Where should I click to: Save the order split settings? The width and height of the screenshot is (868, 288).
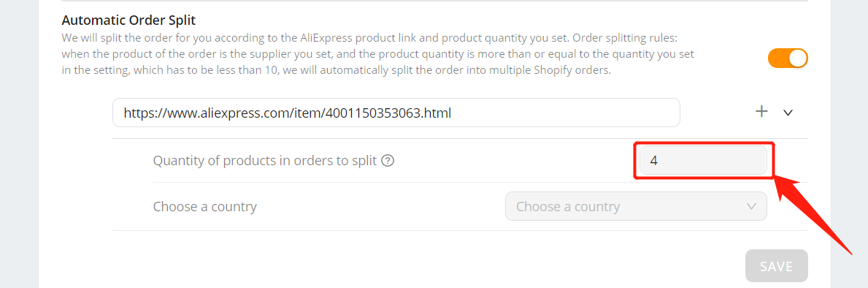(x=776, y=266)
